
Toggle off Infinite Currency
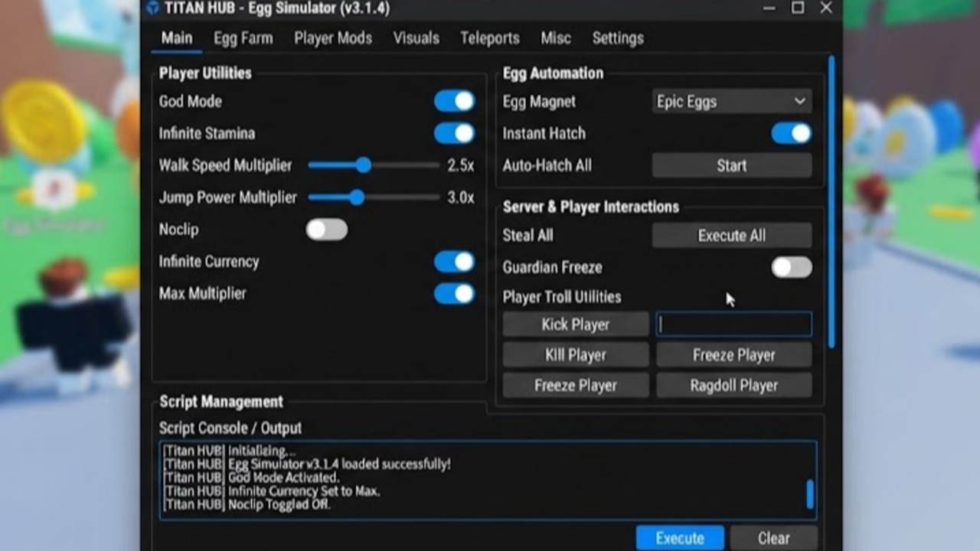coord(455,262)
